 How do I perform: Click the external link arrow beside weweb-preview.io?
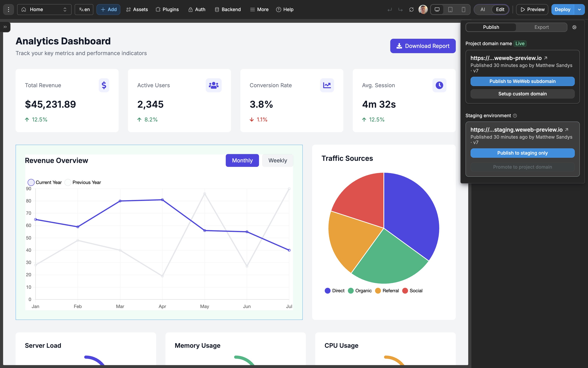click(546, 58)
